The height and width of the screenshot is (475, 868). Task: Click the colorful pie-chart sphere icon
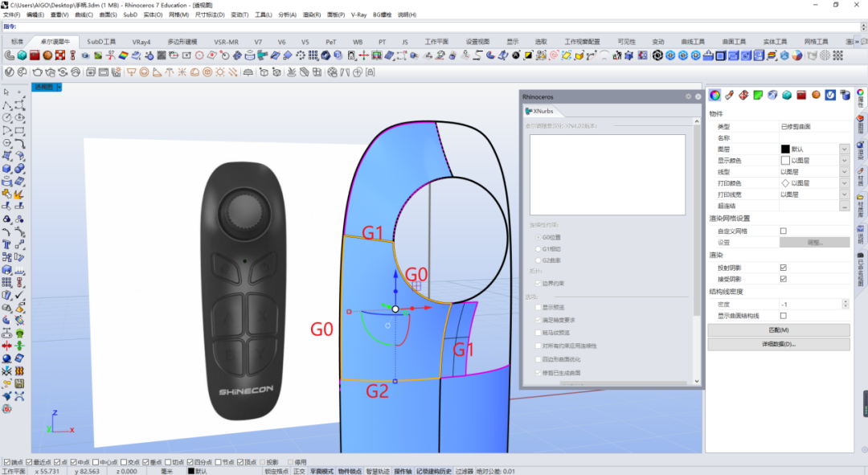click(x=797, y=55)
